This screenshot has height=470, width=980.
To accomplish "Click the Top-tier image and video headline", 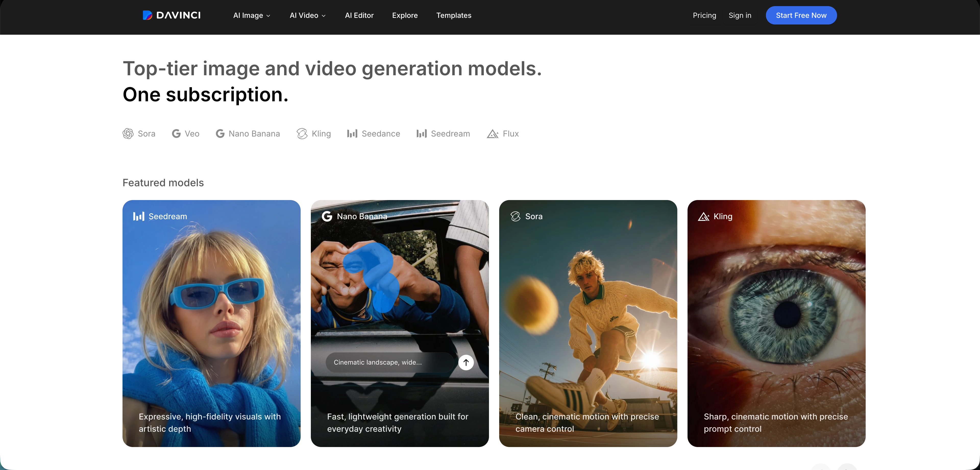I will coord(332,69).
